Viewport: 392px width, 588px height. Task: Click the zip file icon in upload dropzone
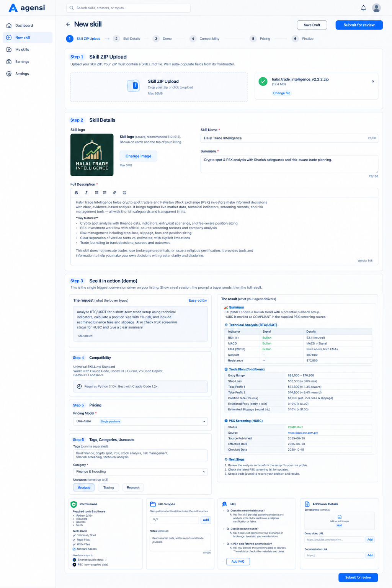(133, 86)
